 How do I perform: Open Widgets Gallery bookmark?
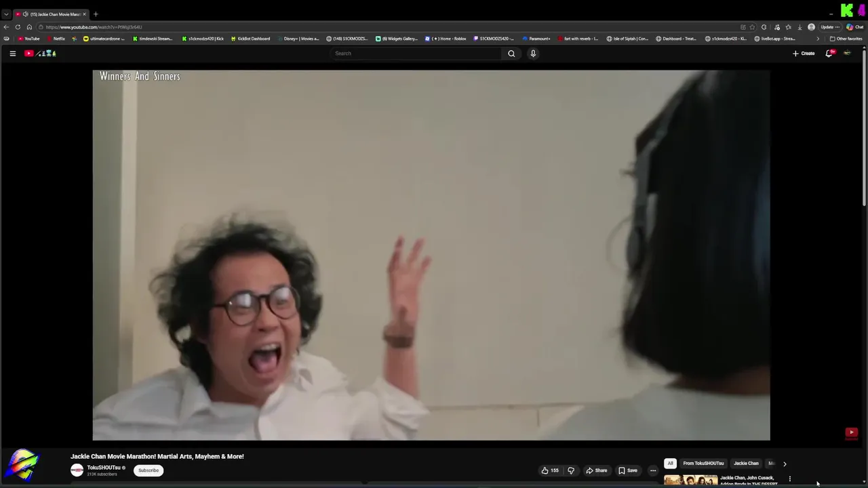point(397,39)
